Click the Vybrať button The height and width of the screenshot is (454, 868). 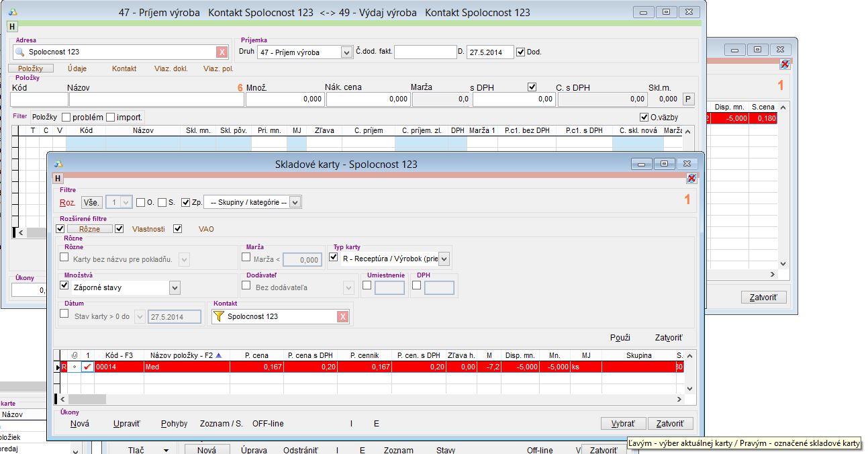coord(622,424)
